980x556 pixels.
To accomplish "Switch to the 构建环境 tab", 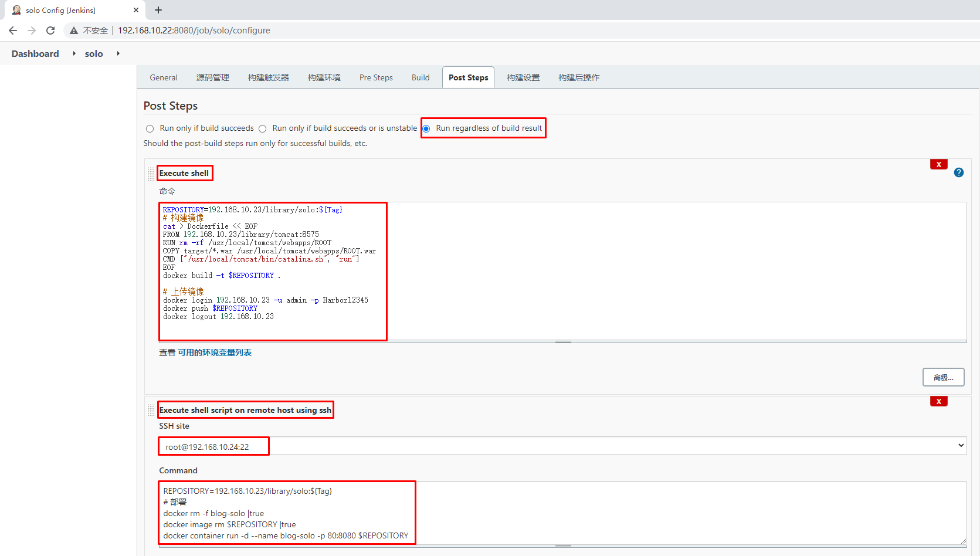I will (324, 77).
